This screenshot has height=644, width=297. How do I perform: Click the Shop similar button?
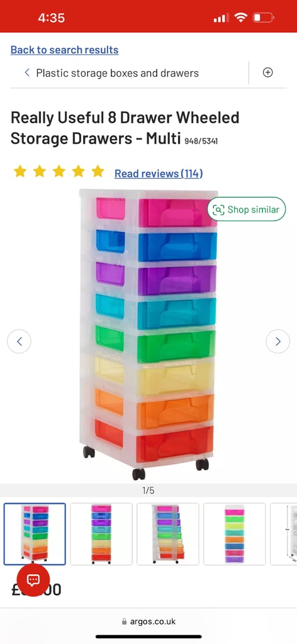coord(247,209)
